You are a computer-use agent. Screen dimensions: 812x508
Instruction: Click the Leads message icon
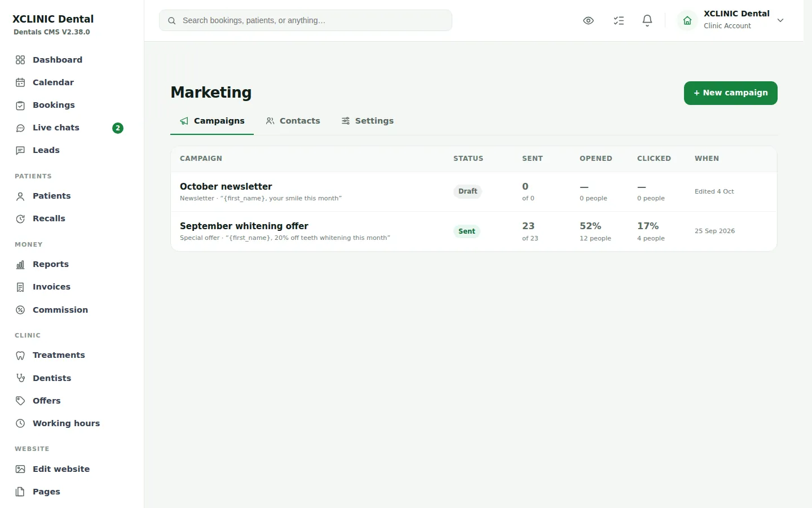20,151
